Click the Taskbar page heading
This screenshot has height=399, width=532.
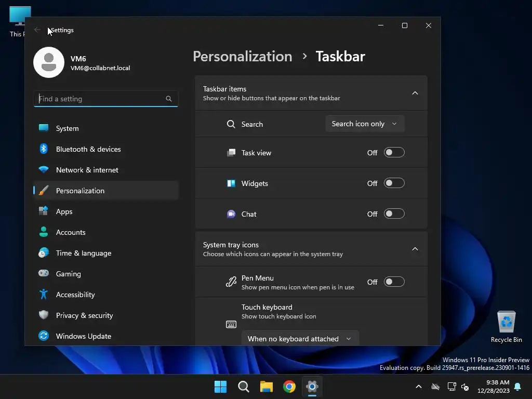tap(340, 56)
